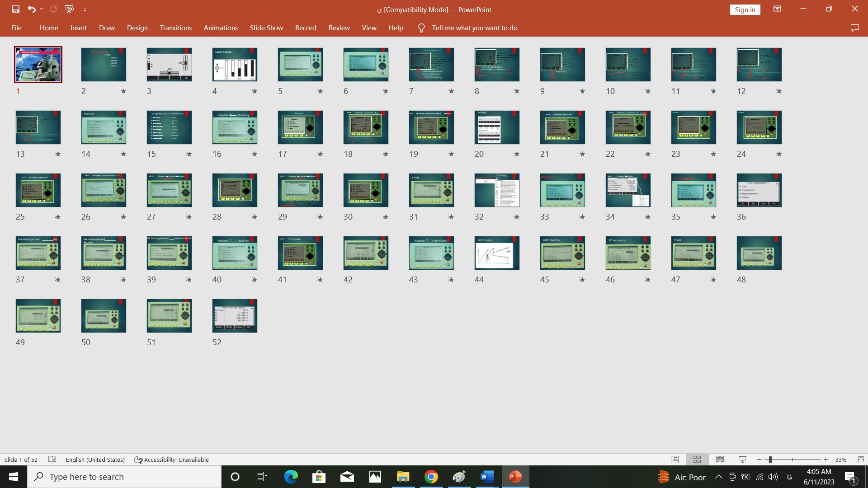This screenshot has height=488, width=868.
Task: Click the PowerPoint taskbar icon to focus
Action: tap(514, 477)
